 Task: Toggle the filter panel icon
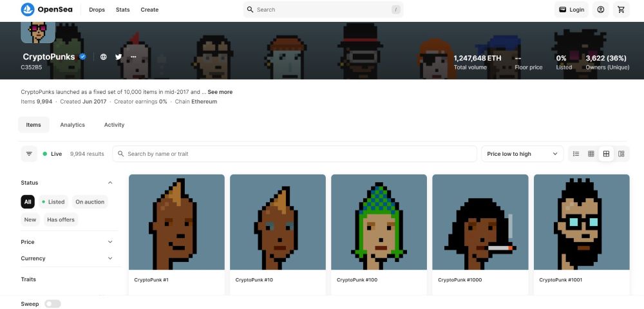29,154
